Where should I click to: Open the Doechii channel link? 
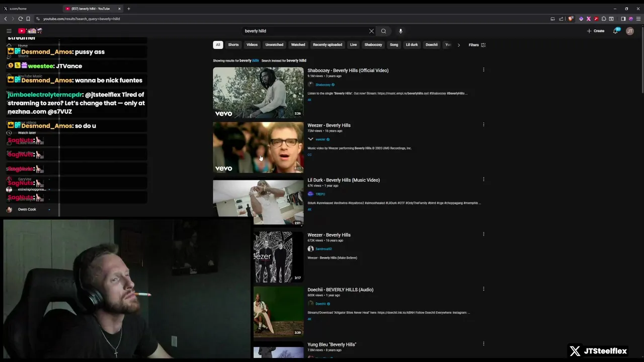[x=320, y=304]
